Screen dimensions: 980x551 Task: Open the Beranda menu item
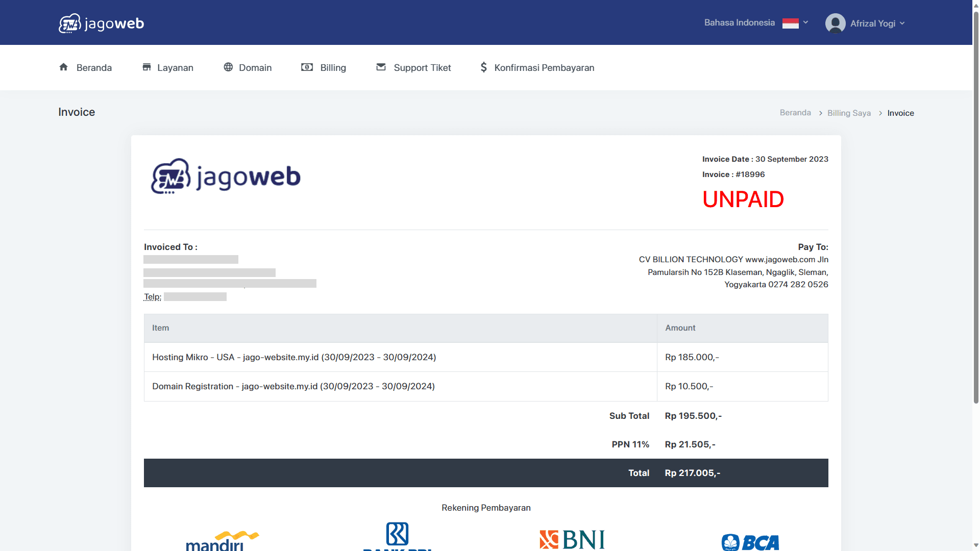pyautogui.click(x=85, y=67)
